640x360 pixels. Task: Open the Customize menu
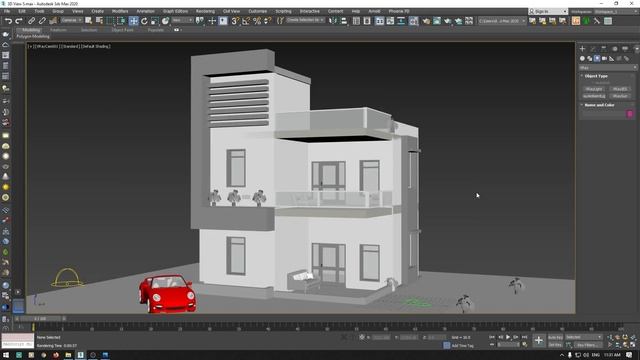[258, 11]
